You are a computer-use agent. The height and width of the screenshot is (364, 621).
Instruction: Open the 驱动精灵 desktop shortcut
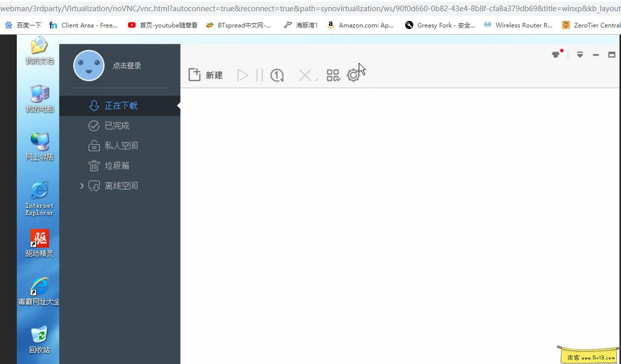pyautogui.click(x=40, y=239)
